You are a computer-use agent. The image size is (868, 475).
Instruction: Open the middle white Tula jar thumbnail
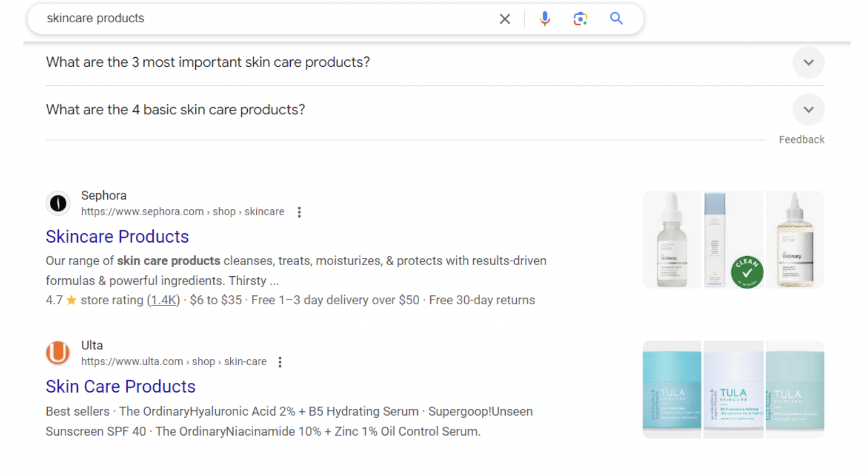click(x=733, y=390)
